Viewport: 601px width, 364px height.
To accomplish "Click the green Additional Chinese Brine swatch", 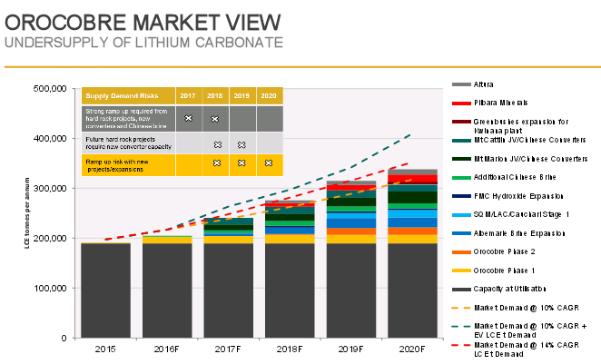I will click(461, 177).
